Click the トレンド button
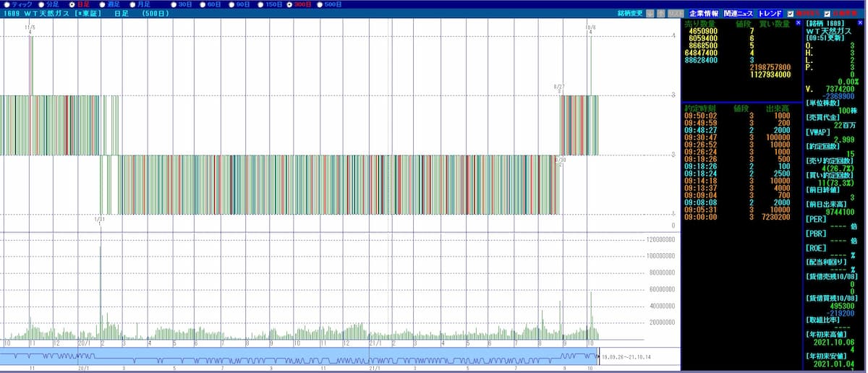Screen dimensions: 868x373 [770, 14]
